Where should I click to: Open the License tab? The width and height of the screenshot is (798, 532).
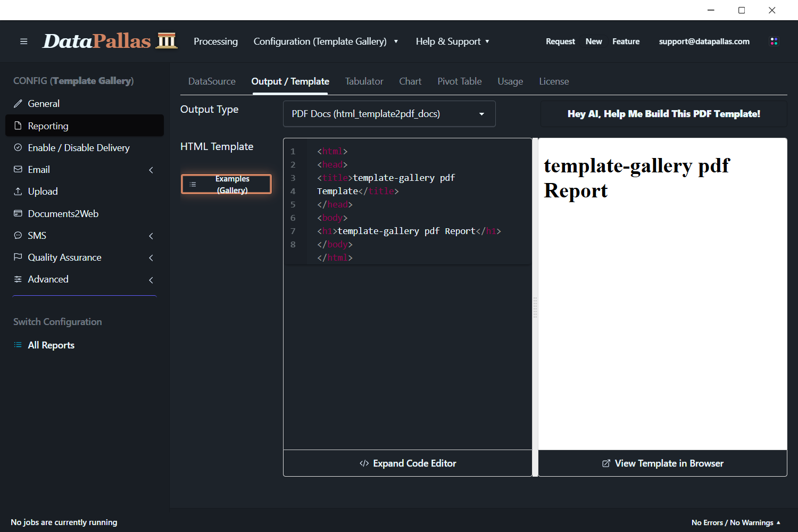(554, 81)
